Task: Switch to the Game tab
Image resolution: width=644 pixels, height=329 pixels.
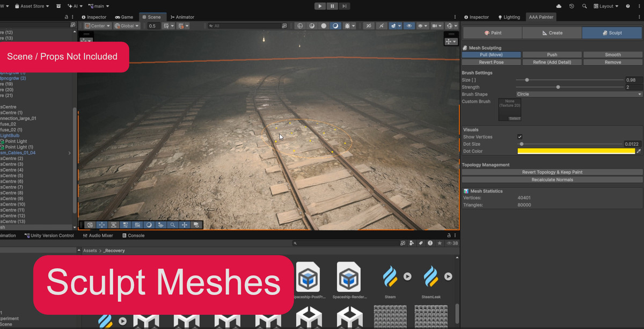Action: tap(124, 17)
